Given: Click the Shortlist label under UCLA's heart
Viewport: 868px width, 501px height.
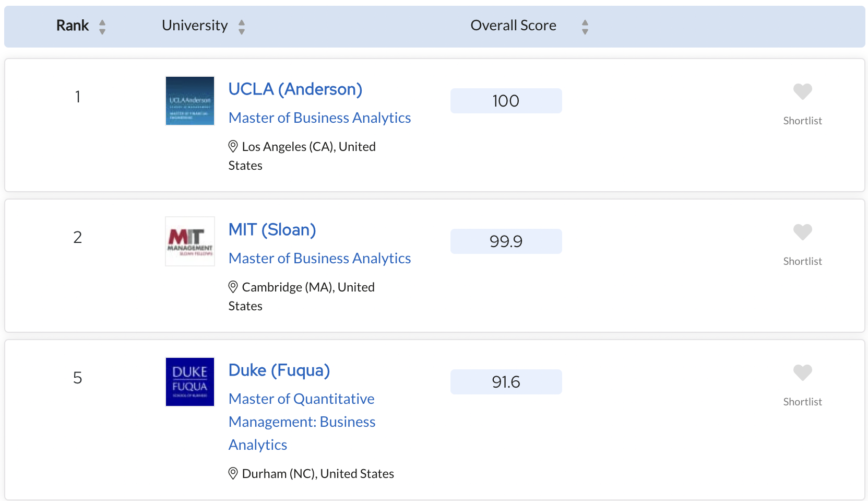Looking at the screenshot, I should pyautogui.click(x=803, y=121).
